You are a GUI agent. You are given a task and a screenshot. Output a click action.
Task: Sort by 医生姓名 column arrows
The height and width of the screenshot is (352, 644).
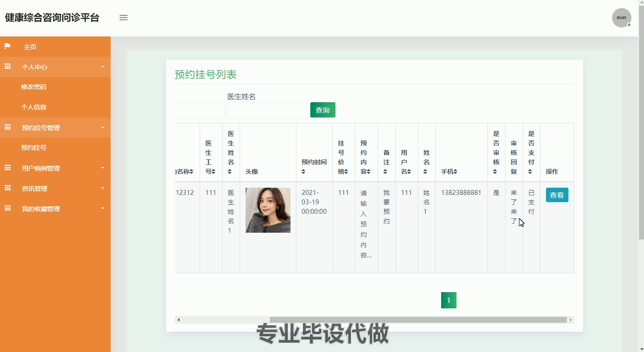tap(230, 171)
